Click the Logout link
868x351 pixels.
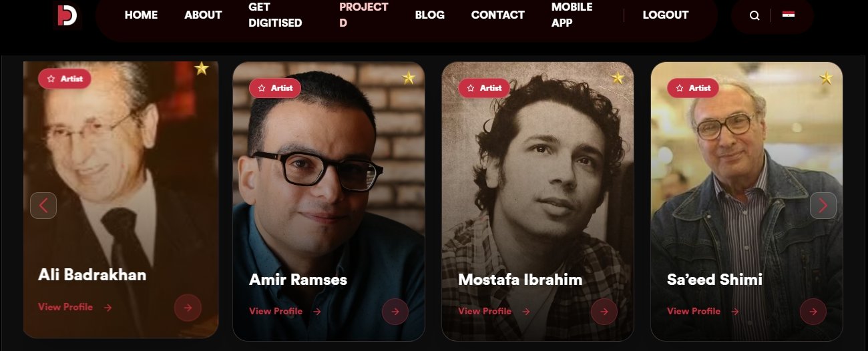[665, 15]
